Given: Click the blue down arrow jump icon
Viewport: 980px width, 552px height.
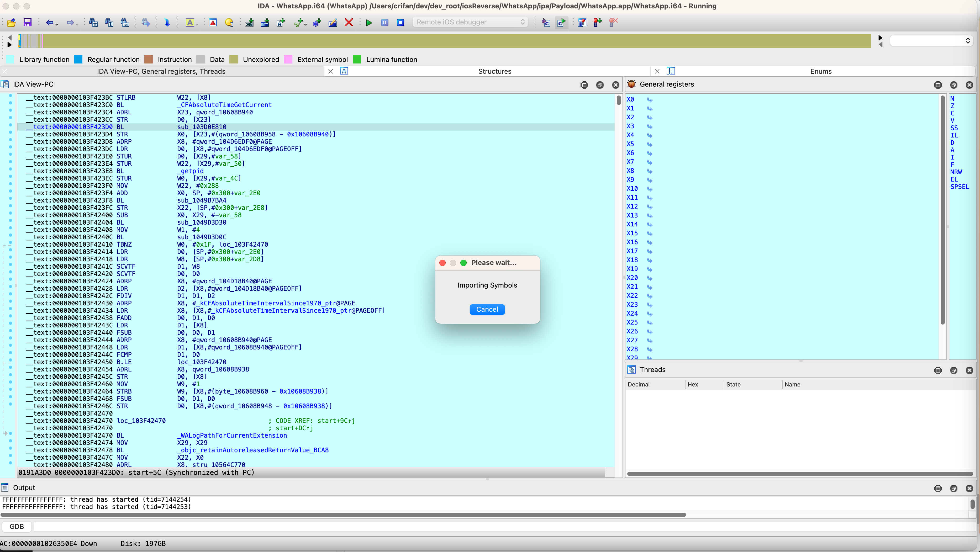Looking at the screenshot, I should pos(167,22).
